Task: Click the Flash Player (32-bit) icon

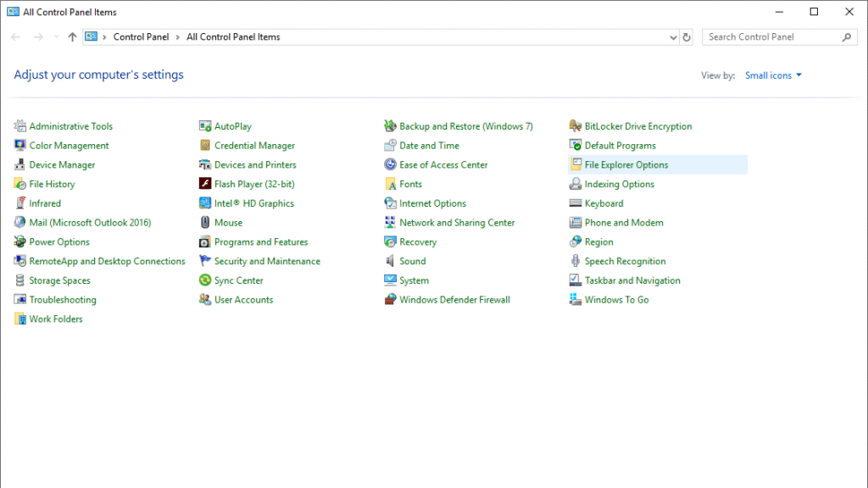Action: point(205,184)
